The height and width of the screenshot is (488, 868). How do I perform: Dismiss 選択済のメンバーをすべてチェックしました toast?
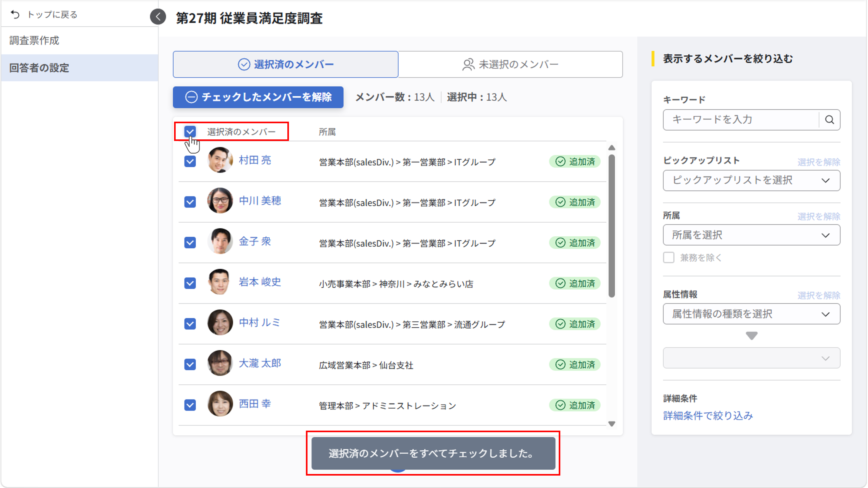coord(433,453)
